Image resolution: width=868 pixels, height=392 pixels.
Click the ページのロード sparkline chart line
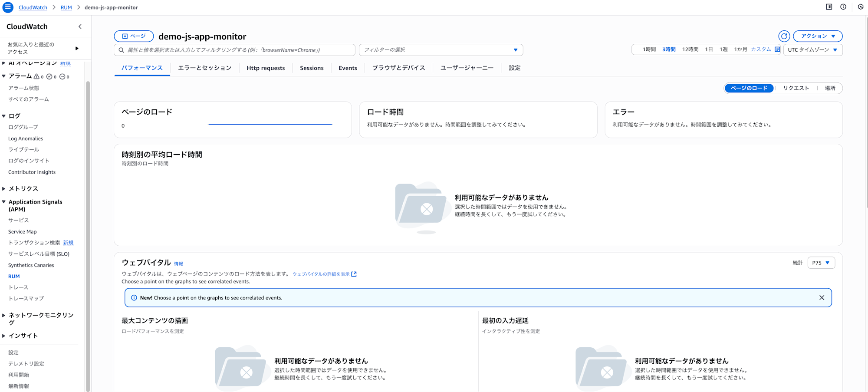click(270, 124)
